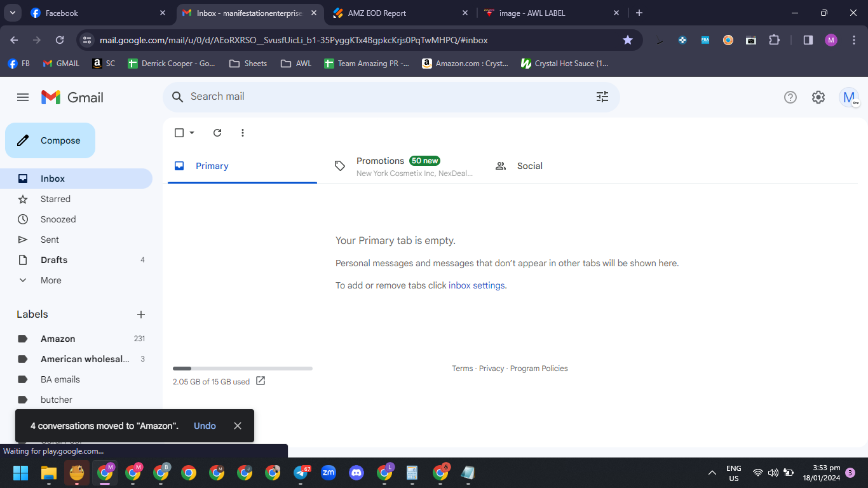Open the Google account avatar in Gmail
868x488 pixels.
click(849, 97)
